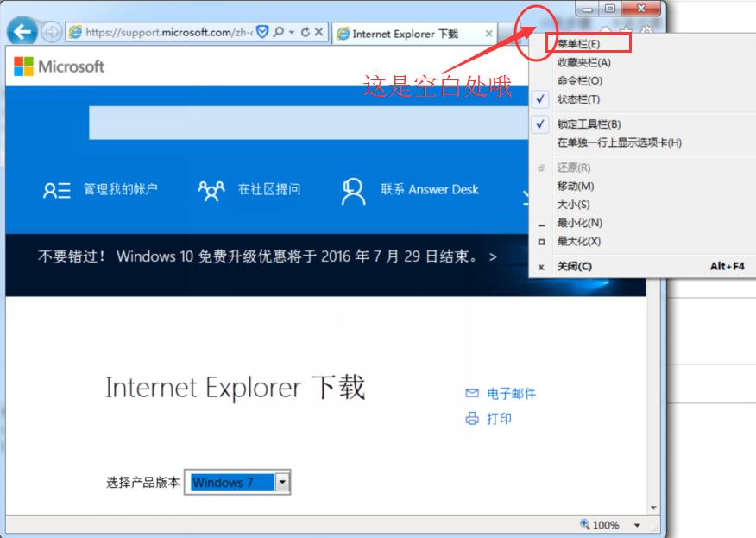This screenshot has width=756, height=538.
Task: Click the greyed Forward arrow button
Action: (51, 32)
